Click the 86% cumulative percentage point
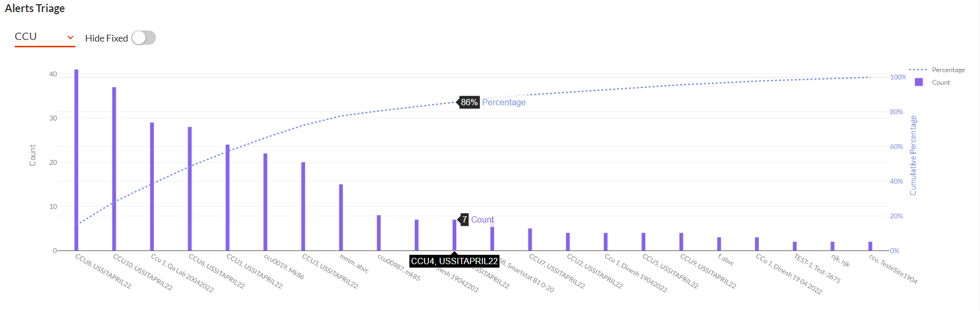The image size is (980, 311). click(x=455, y=103)
